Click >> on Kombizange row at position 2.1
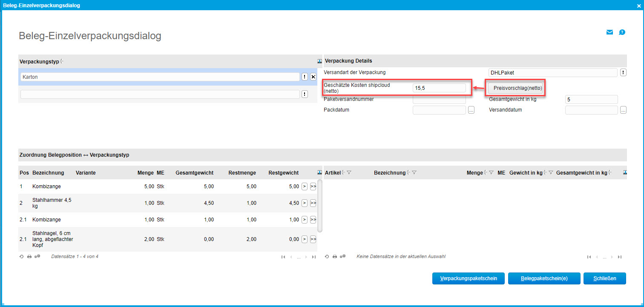The width and height of the screenshot is (644, 307). pyautogui.click(x=313, y=219)
